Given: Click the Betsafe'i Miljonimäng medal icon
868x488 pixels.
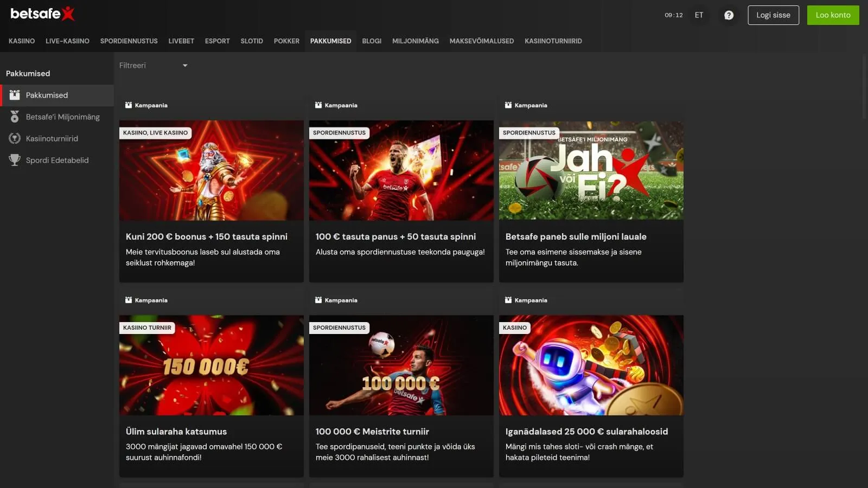Looking at the screenshot, I should click(15, 117).
